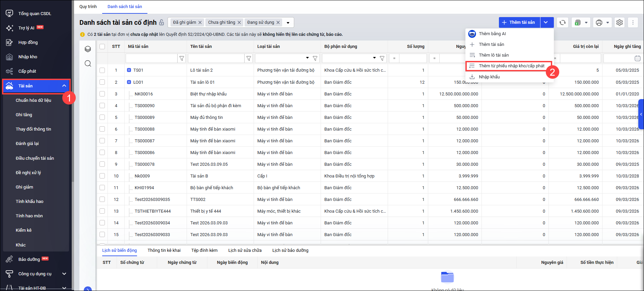Click the search magnifier icon beside the table
The height and width of the screenshot is (291, 644).
coord(88,64)
